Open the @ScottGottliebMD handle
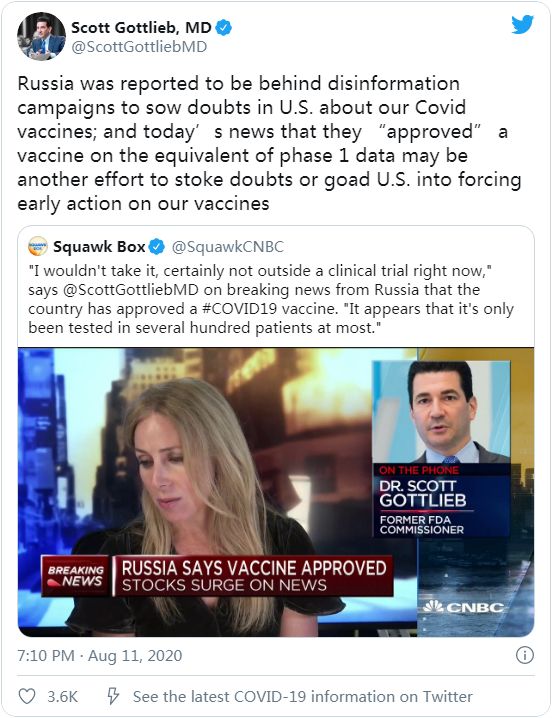 (139, 47)
